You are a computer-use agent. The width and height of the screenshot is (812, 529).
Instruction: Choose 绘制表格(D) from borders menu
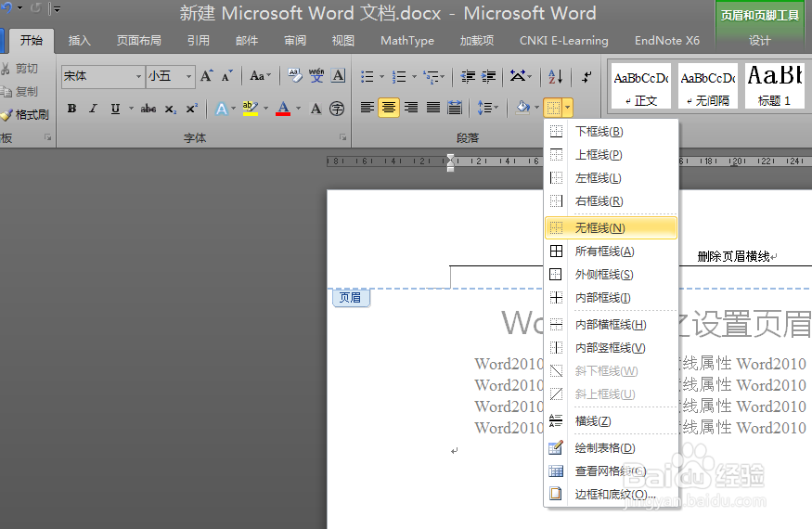[611, 448]
